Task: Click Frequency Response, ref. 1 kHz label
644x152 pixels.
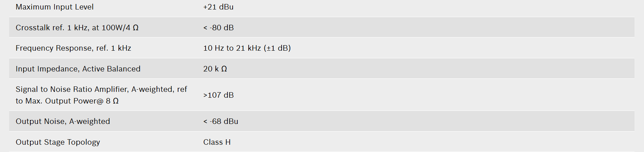Action: pos(74,48)
